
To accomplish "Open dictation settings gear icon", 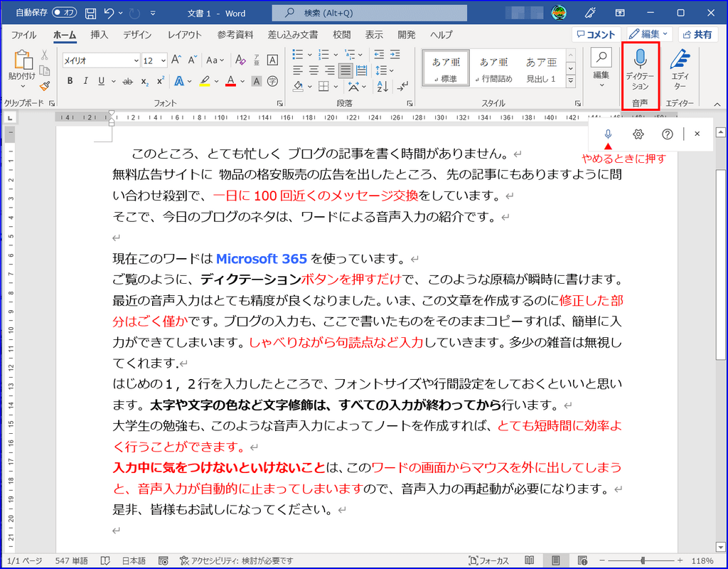I will tap(638, 134).
